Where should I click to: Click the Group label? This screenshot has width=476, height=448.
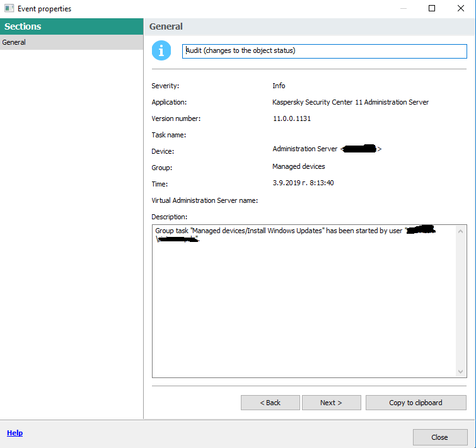tap(162, 168)
